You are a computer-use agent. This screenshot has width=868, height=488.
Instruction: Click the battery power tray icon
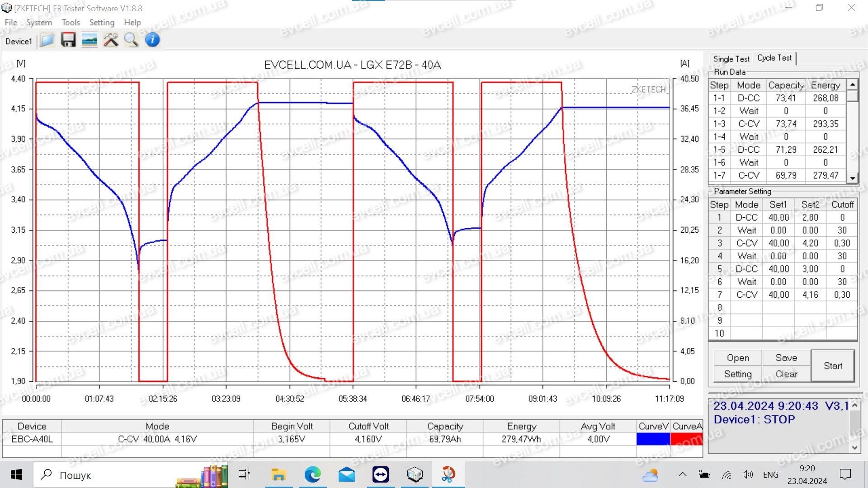pos(704,474)
